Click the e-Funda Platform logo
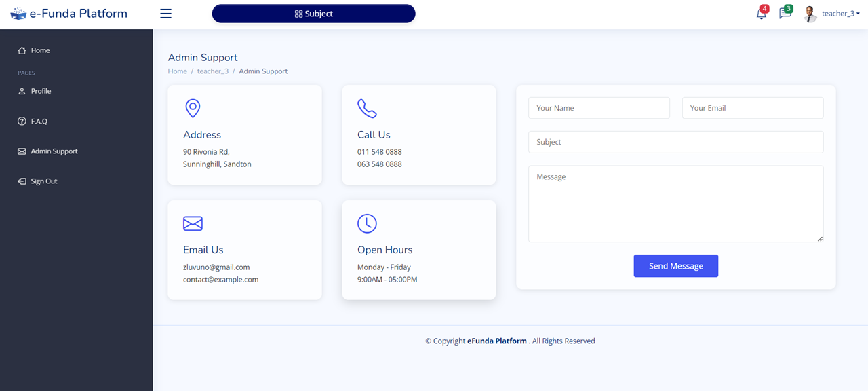868x391 pixels. (69, 14)
